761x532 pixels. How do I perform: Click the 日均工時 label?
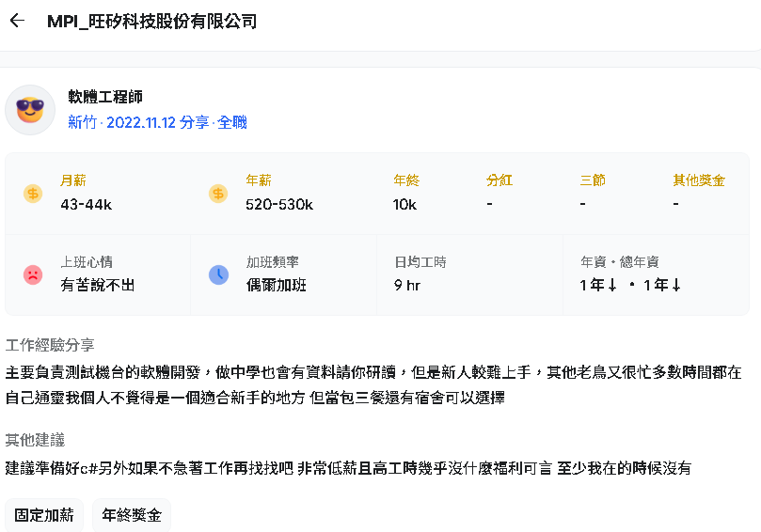tap(420, 262)
